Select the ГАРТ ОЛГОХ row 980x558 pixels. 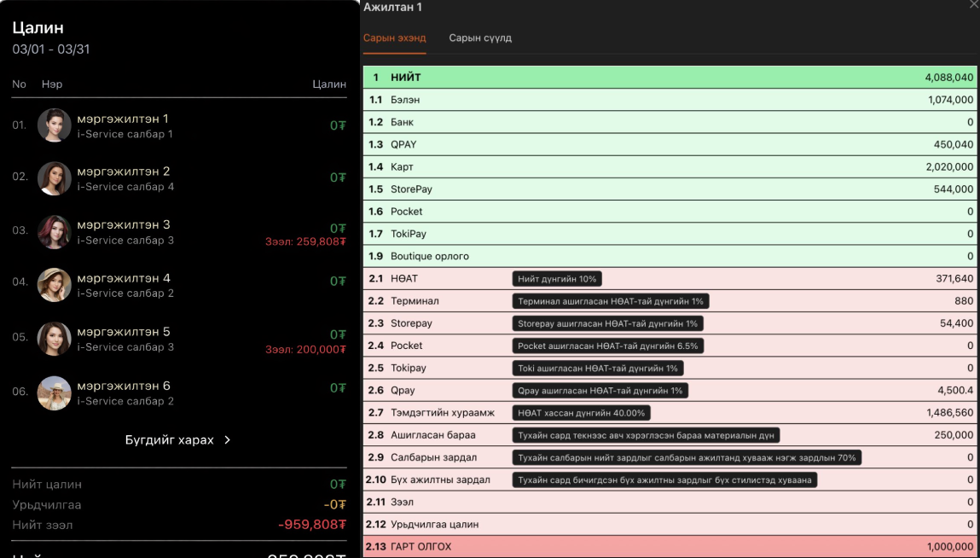pos(670,547)
